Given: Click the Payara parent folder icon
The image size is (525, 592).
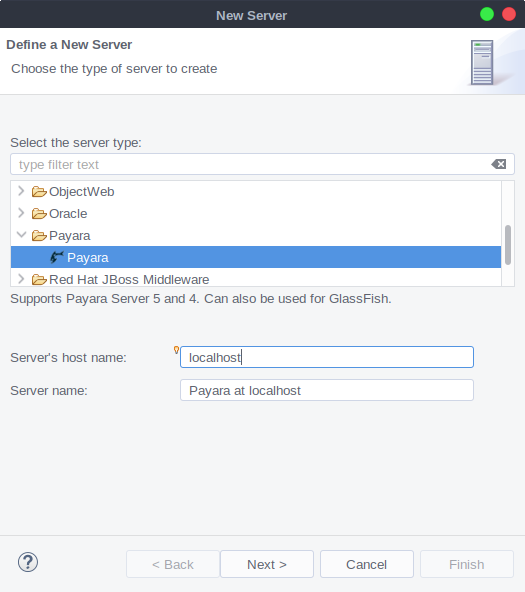Looking at the screenshot, I should click(x=39, y=236).
